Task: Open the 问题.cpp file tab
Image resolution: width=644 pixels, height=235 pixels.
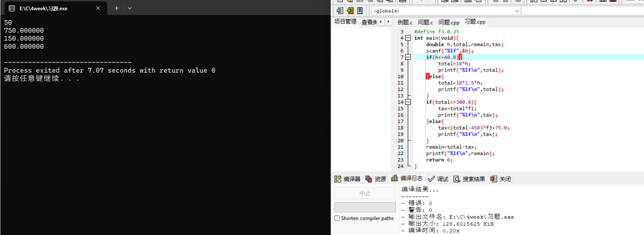Action: pos(449,22)
